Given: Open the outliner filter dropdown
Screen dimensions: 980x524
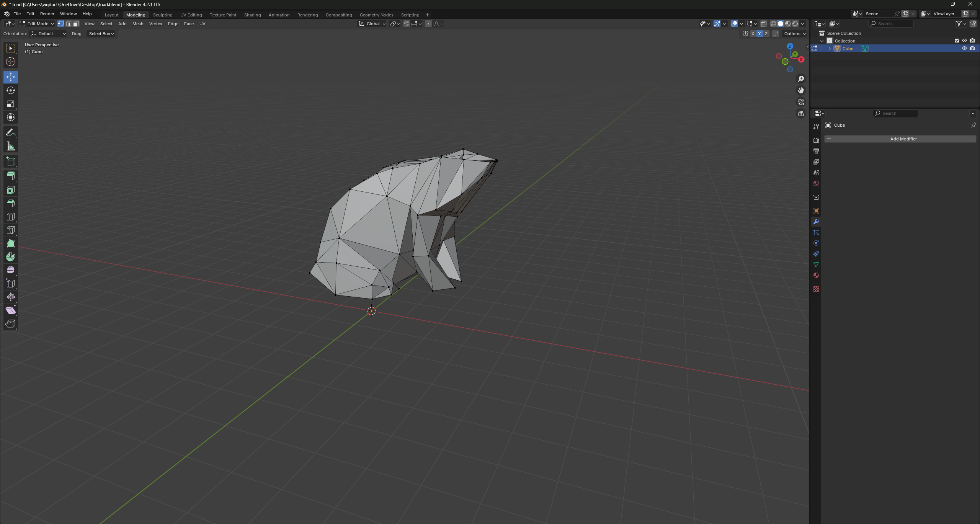Looking at the screenshot, I should click(961, 24).
